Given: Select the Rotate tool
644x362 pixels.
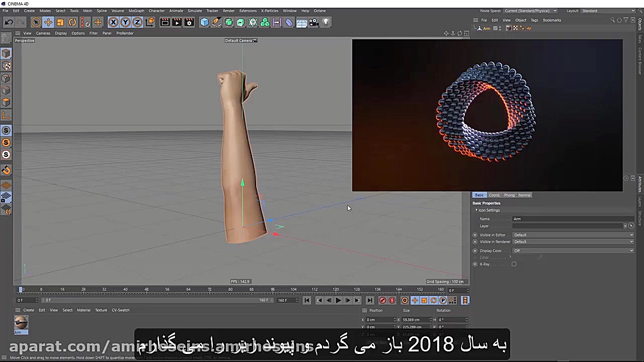Looking at the screenshot, I should coord(72,22).
